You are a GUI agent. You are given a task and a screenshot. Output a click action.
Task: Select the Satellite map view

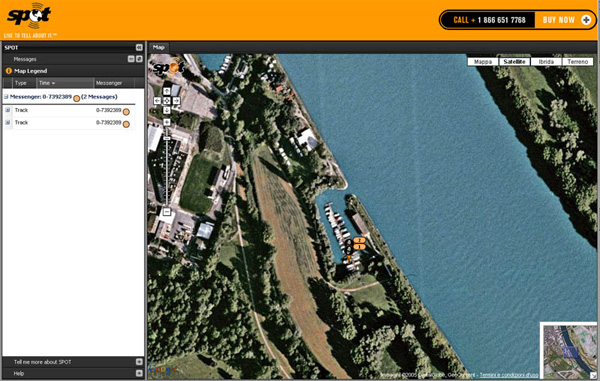514,62
